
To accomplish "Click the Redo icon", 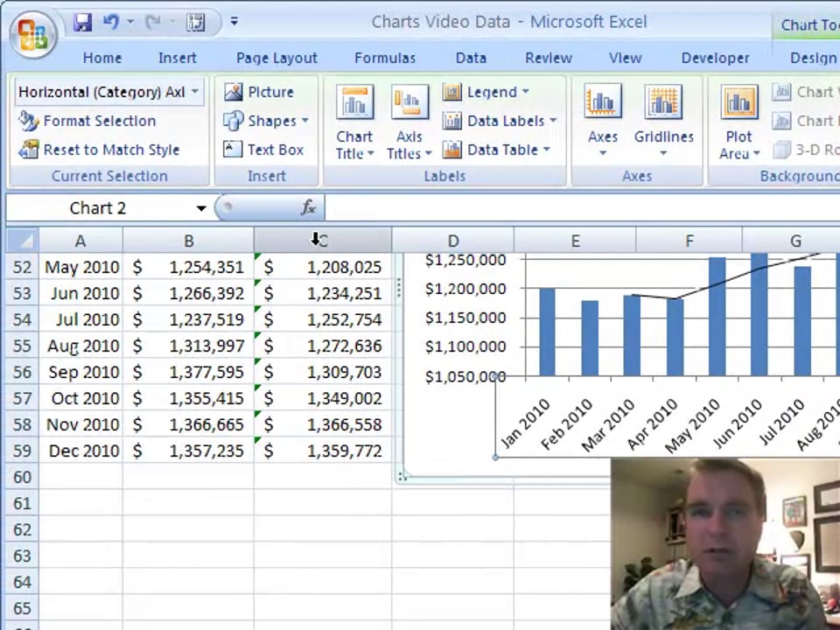I will (152, 22).
